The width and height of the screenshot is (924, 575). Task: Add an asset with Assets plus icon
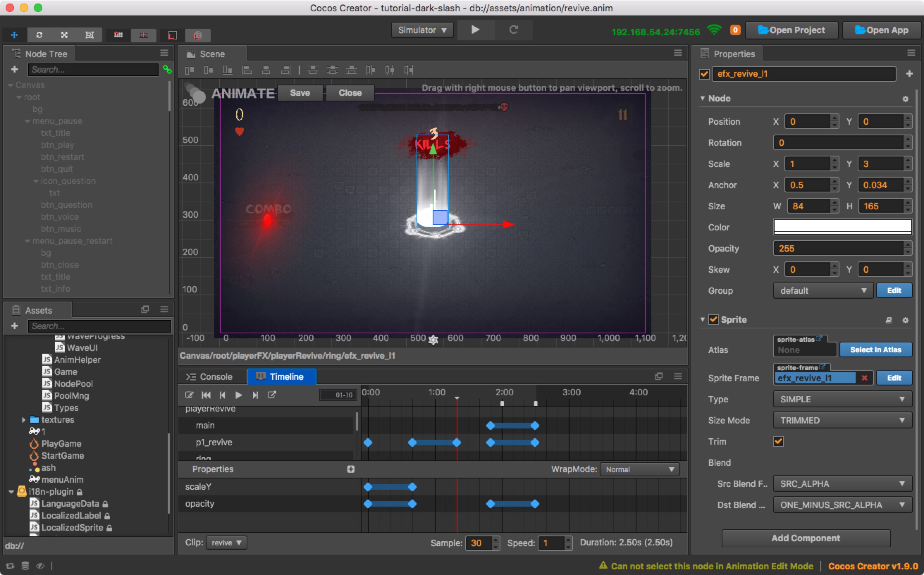14,326
